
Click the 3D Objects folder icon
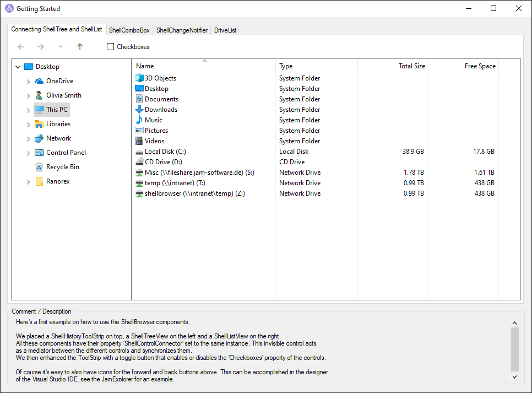[x=139, y=78]
